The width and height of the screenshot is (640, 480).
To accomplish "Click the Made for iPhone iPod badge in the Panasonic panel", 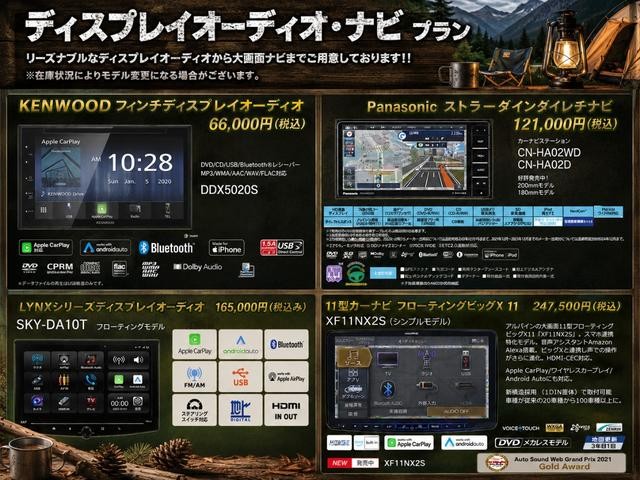I will coord(501,254).
